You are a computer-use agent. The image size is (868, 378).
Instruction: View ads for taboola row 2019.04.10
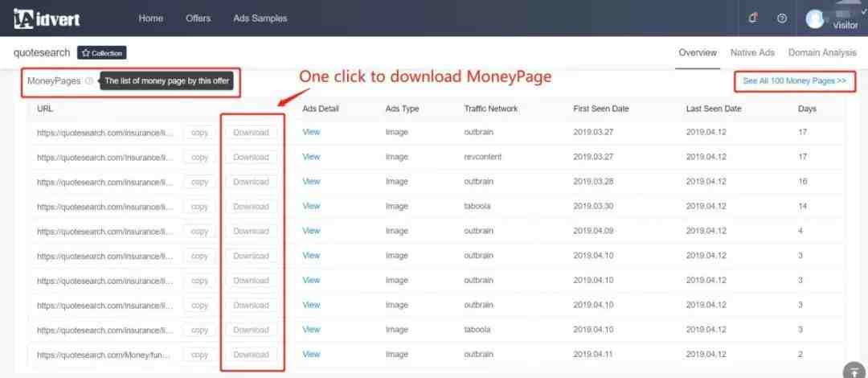pyautogui.click(x=311, y=329)
